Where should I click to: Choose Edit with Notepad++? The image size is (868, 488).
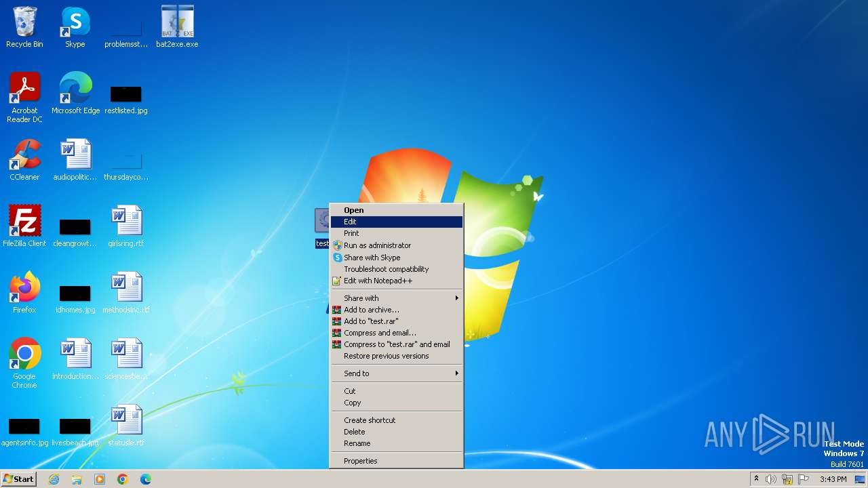point(397,281)
